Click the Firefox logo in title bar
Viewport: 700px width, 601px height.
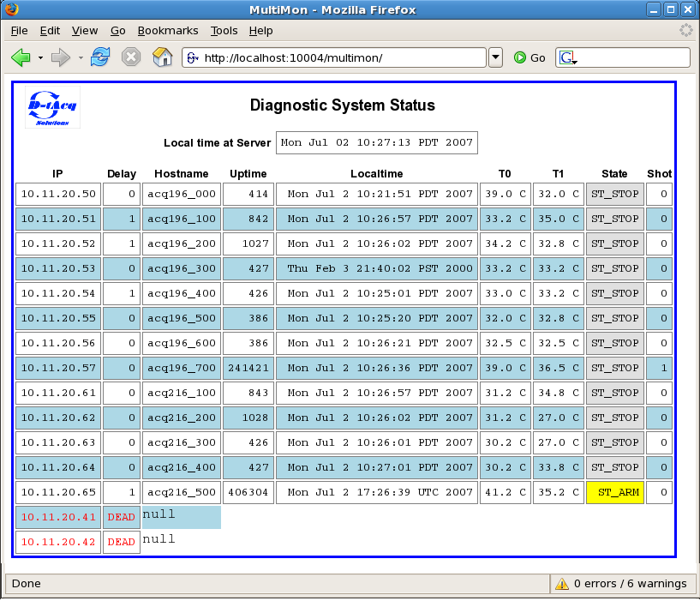pos(11,9)
